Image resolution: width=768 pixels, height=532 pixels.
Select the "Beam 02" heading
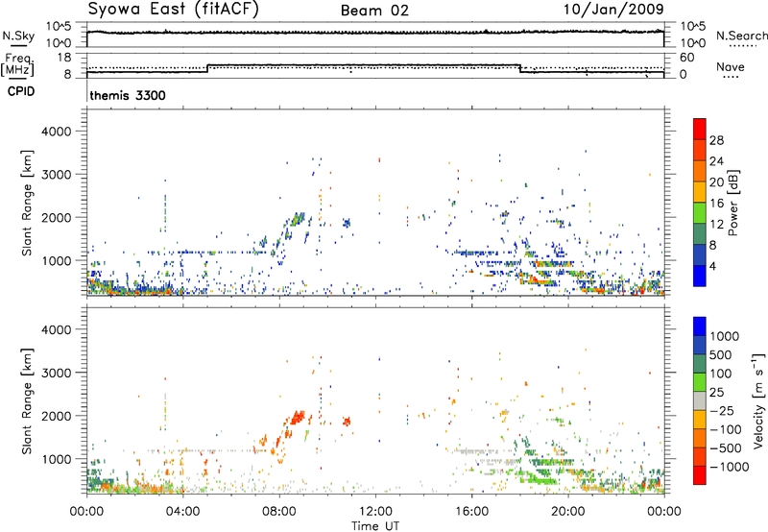(x=374, y=11)
